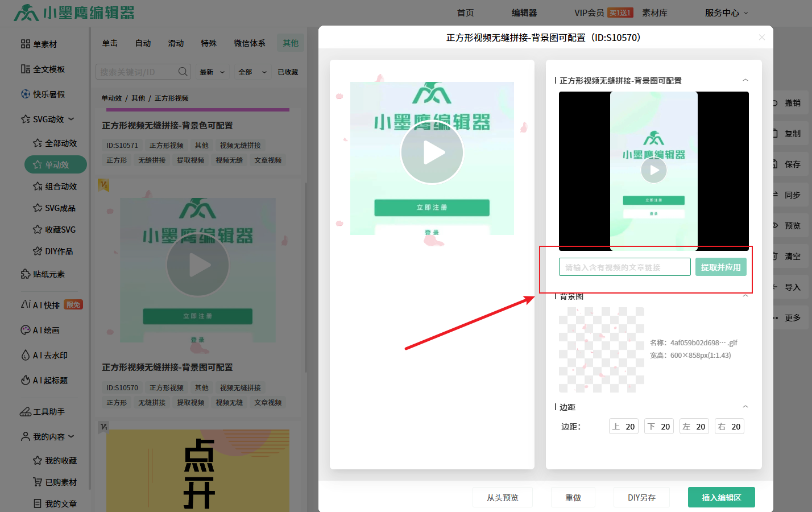This screenshot has height=512, width=812.
Task: Play the large preview video in dialog
Action: [432, 152]
